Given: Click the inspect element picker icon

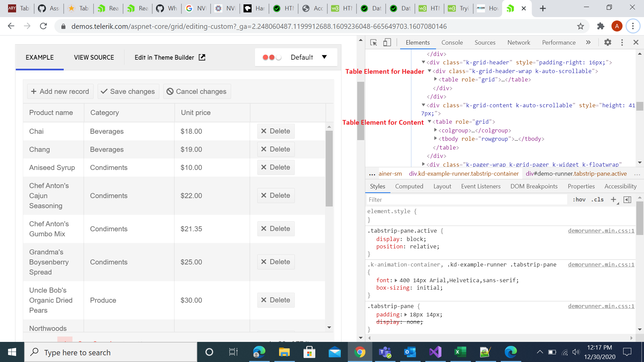Looking at the screenshot, I should [373, 43].
